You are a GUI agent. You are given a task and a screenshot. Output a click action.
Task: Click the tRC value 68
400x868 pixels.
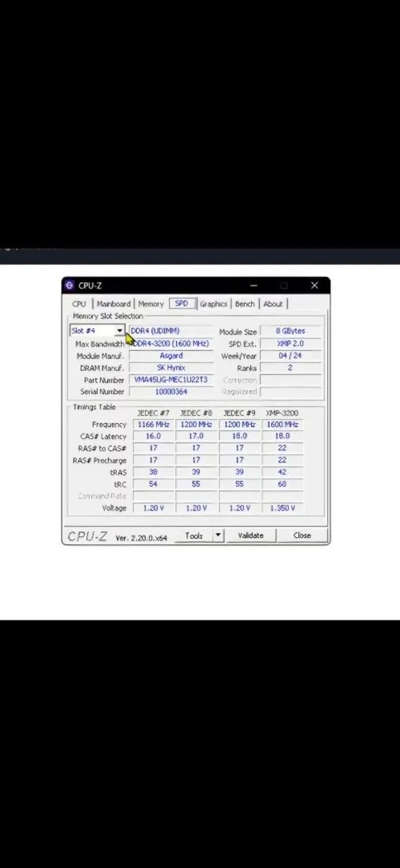pos(282,484)
